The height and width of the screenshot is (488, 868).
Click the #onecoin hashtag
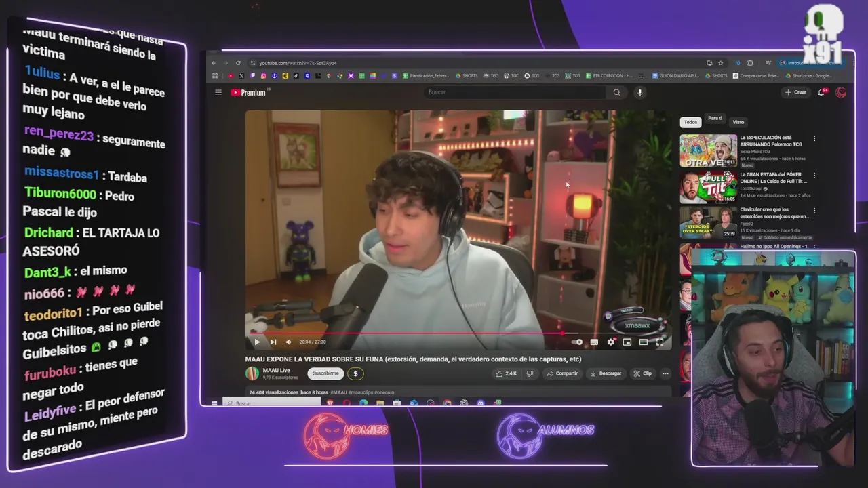[384, 392]
